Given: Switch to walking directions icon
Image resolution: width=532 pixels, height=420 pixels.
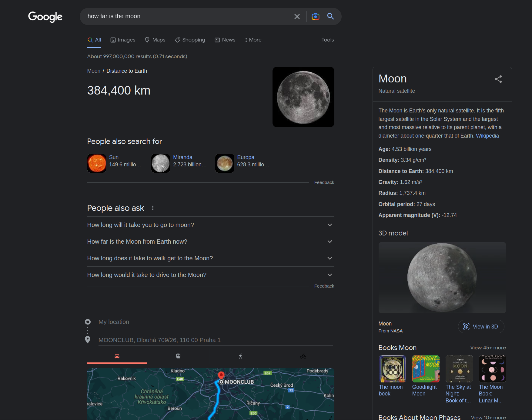Looking at the screenshot, I should [x=241, y=356].
